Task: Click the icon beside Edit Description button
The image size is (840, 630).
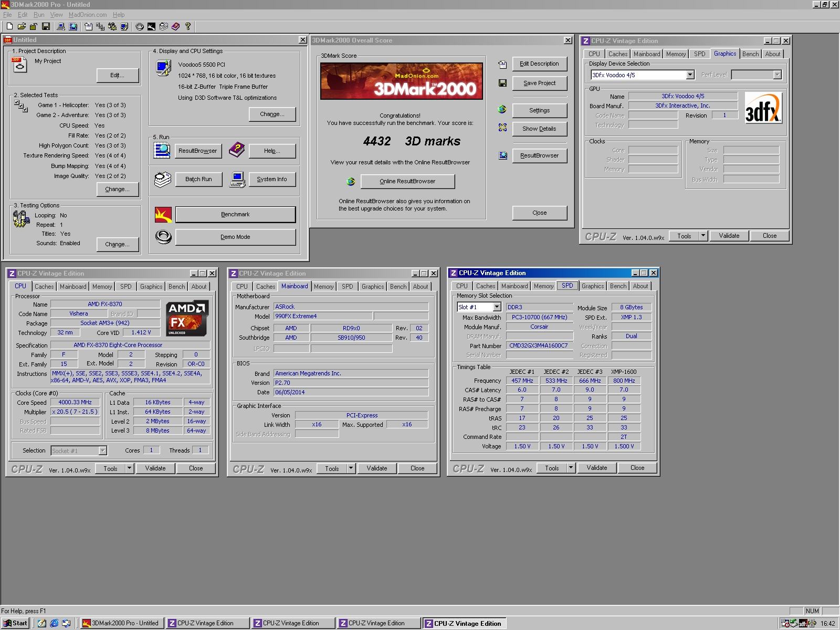Action: click(502, 65)
